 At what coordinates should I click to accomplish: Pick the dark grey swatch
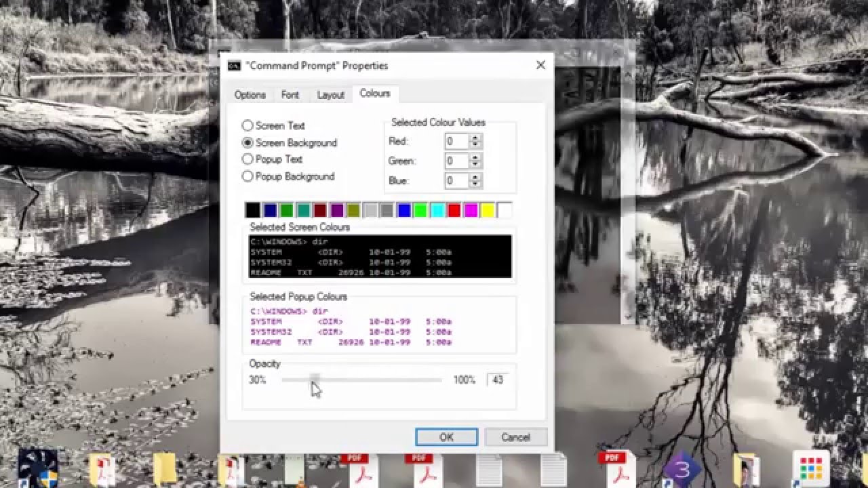pyautogui.click(x=387, y=210)
